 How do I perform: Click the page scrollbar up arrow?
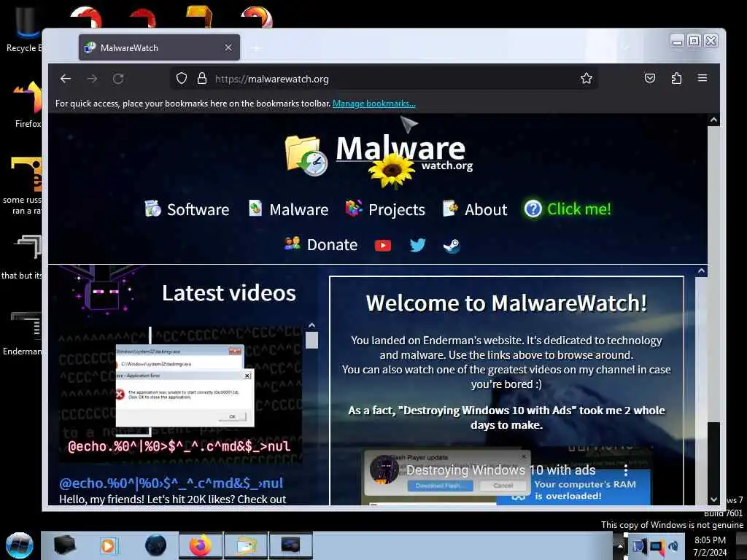tap(713, 120)
